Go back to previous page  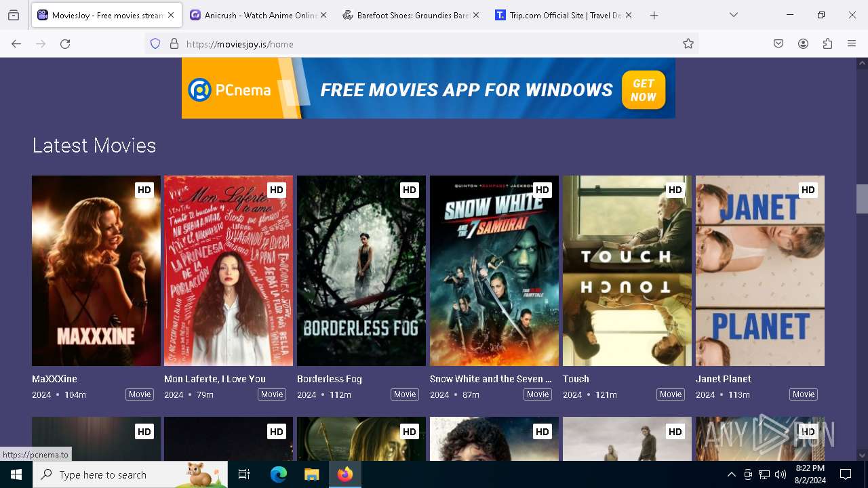pos(16,43)
